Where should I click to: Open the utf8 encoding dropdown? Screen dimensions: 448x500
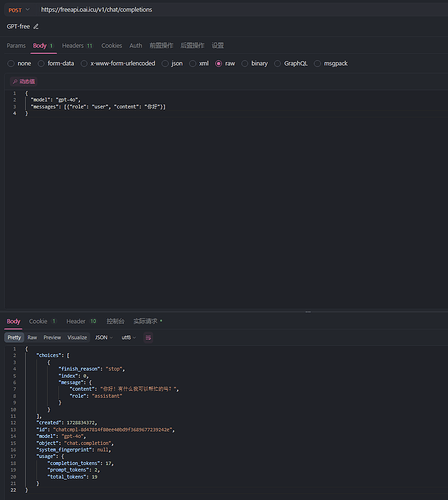(129, 338)
